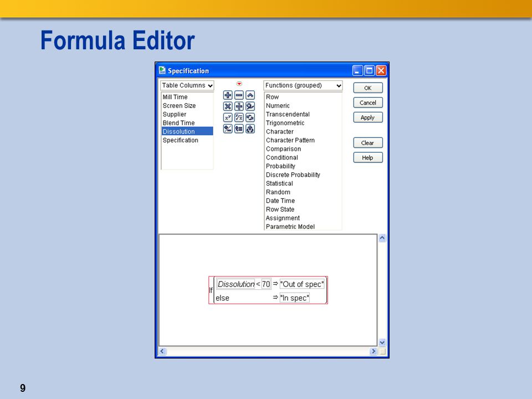Click the If keyword in the formula
Screen dimensions: 532x399
211,290
